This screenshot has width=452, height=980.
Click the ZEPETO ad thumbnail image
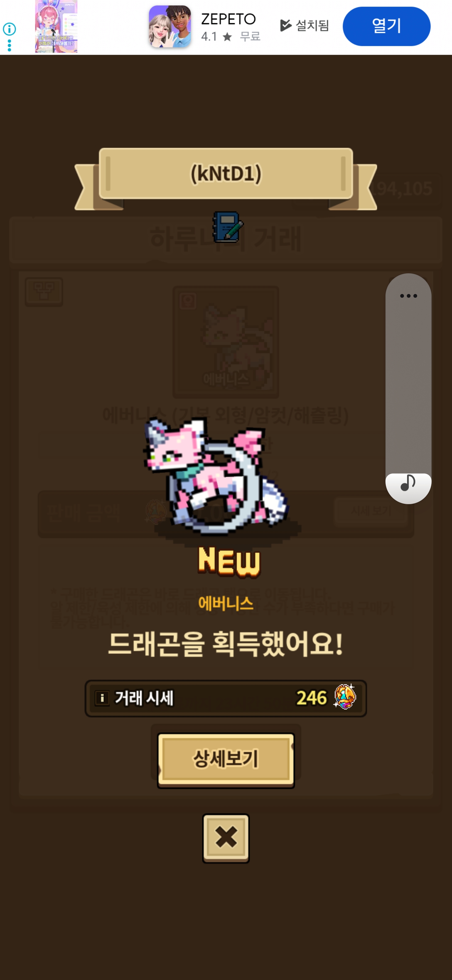[56, 26]
